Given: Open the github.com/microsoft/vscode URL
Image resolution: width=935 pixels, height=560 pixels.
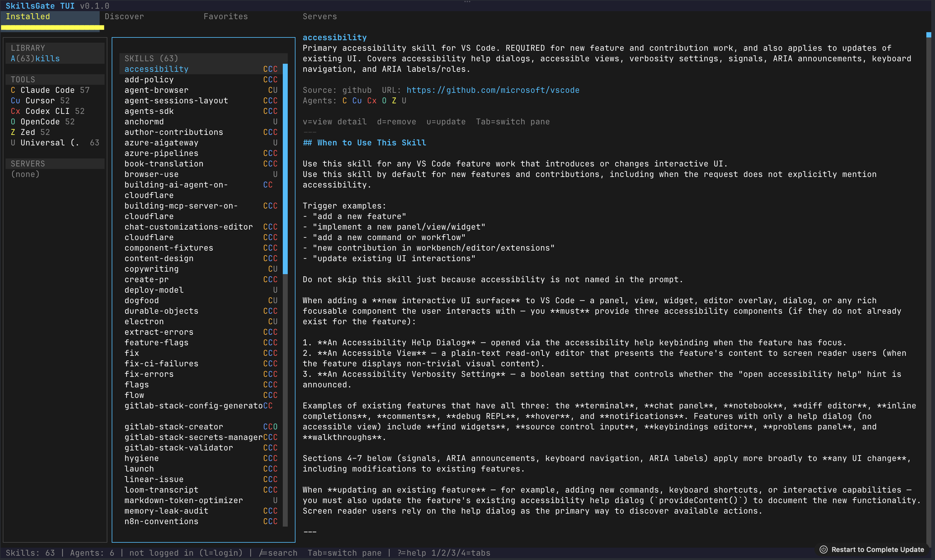Looking at the screenshot, I should tap(493, 90).
